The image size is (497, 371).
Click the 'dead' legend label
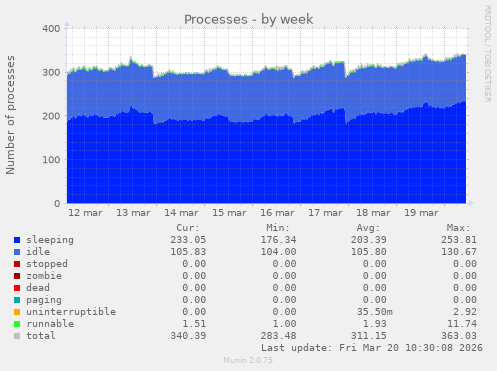[38, 288]
